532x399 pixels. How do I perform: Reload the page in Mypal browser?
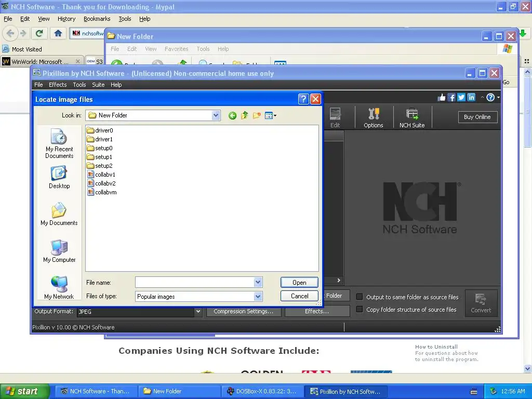pos(39,33)
